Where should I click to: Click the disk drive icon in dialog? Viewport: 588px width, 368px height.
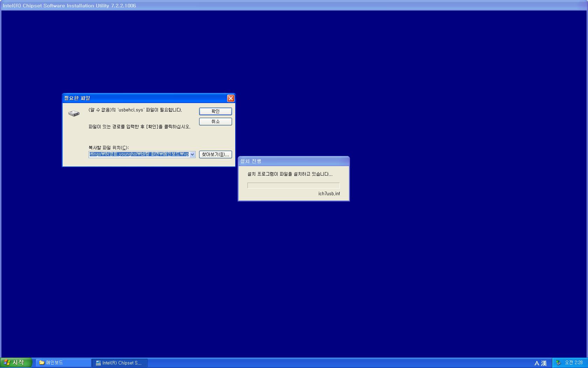[x=74, y=113]
